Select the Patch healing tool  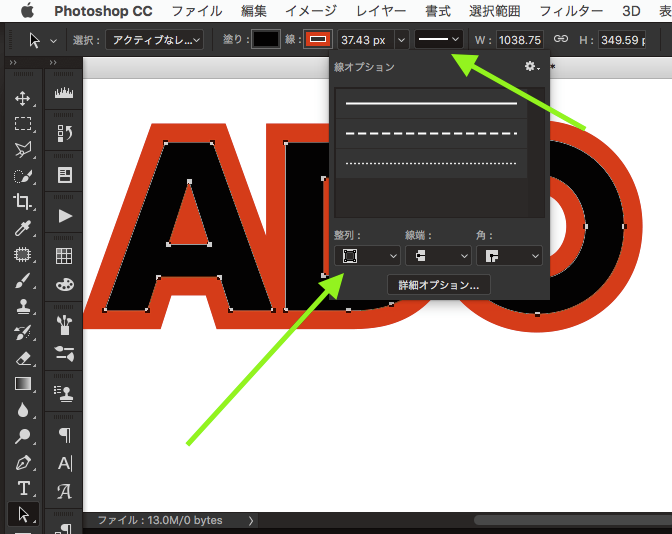23,255
